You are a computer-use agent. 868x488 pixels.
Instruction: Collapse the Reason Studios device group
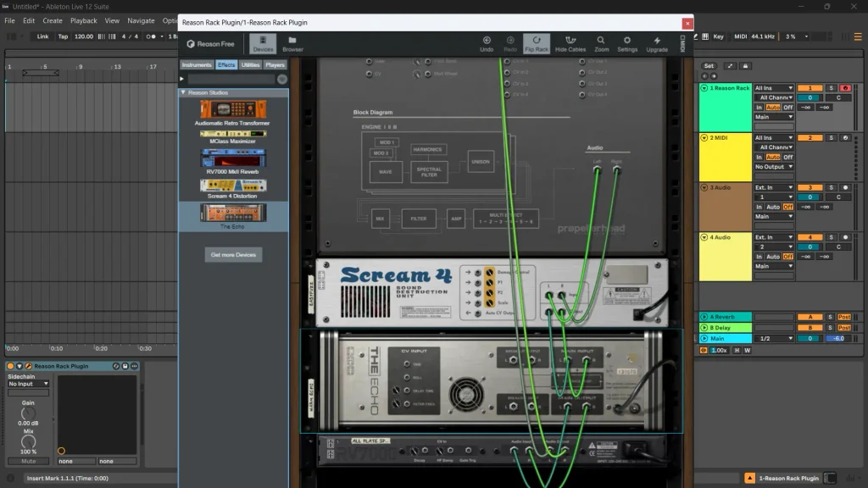183,92
